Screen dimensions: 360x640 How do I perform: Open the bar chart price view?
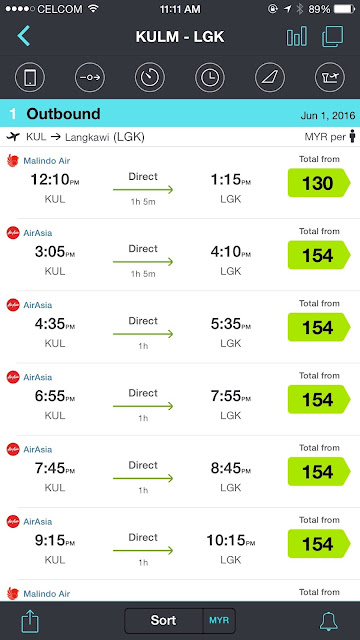point(297,37)
